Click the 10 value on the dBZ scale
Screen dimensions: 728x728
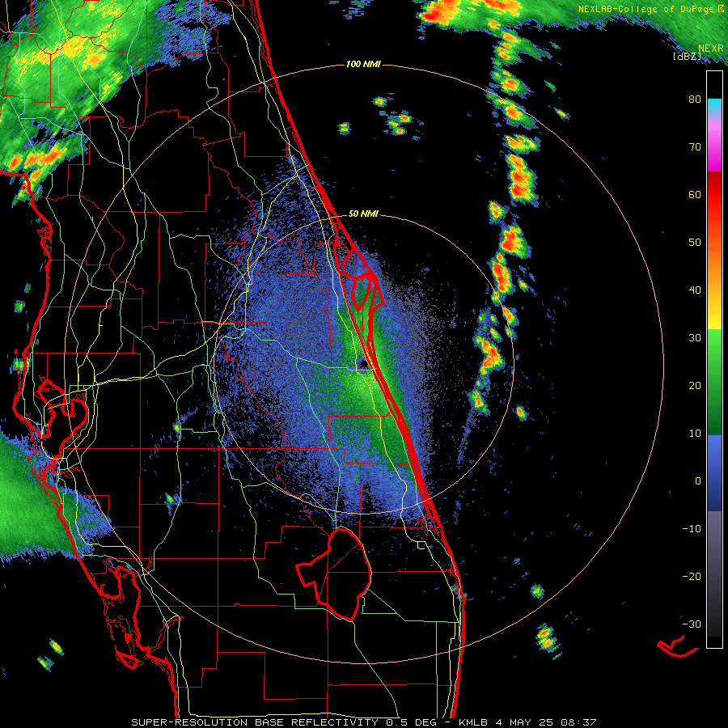(x=695, y=434)
